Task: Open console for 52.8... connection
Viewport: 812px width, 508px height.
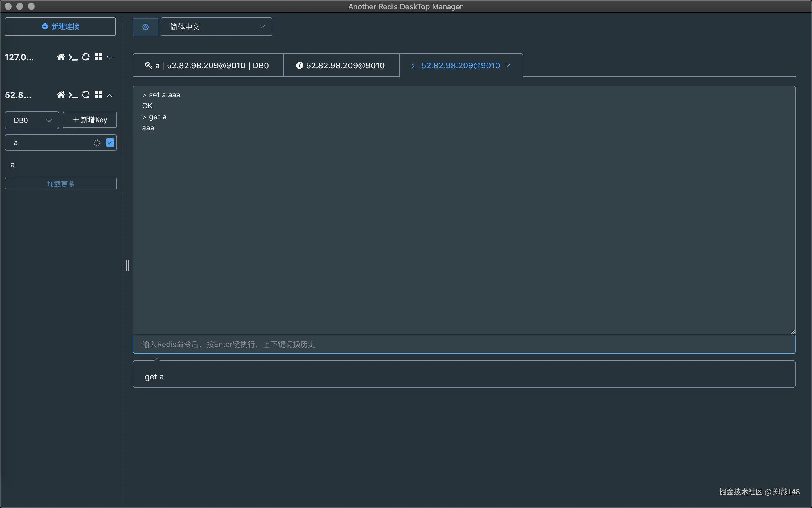Action: click(x=73, y=95)
